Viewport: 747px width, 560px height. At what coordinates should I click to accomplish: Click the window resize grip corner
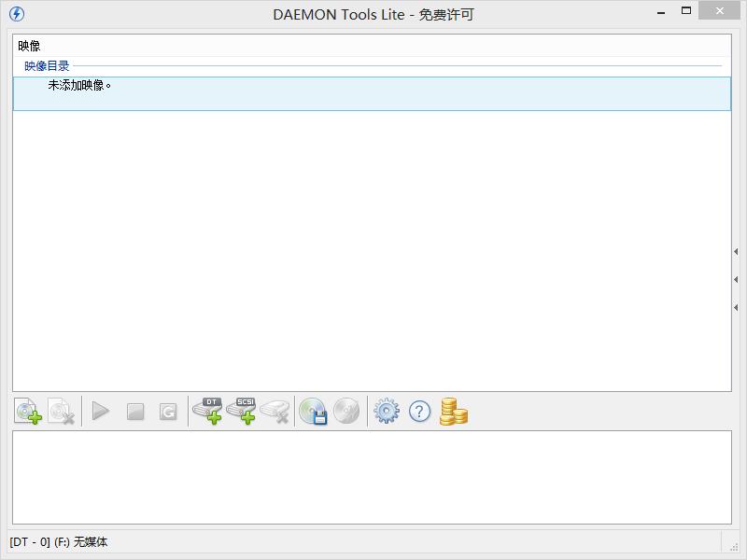point(734,547)
